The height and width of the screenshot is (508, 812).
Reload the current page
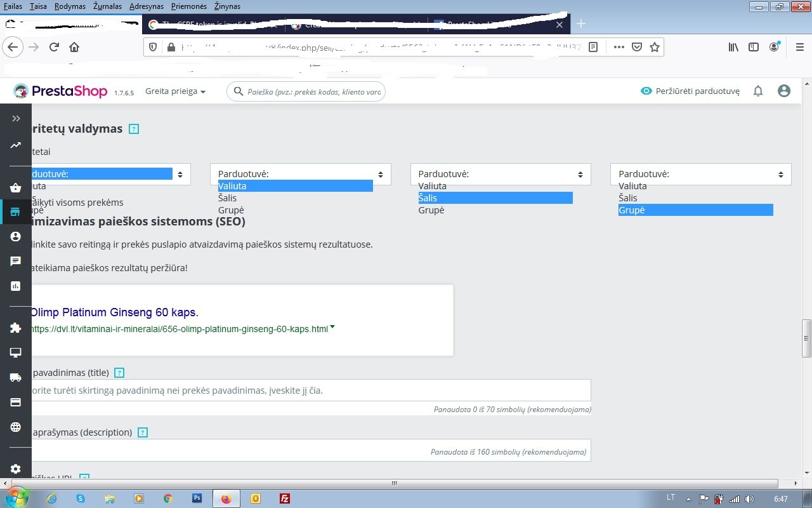click(54, 47)
